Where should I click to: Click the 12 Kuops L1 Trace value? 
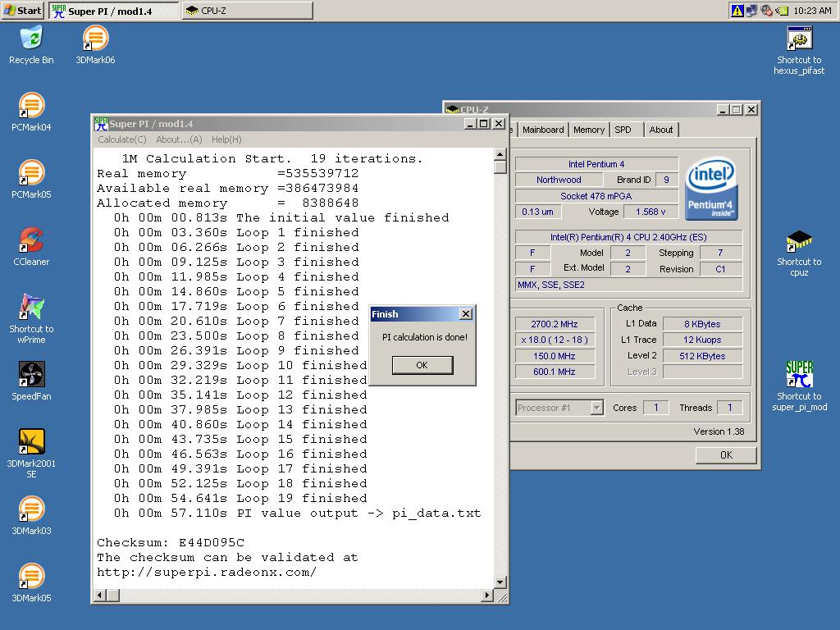[702, 340]
